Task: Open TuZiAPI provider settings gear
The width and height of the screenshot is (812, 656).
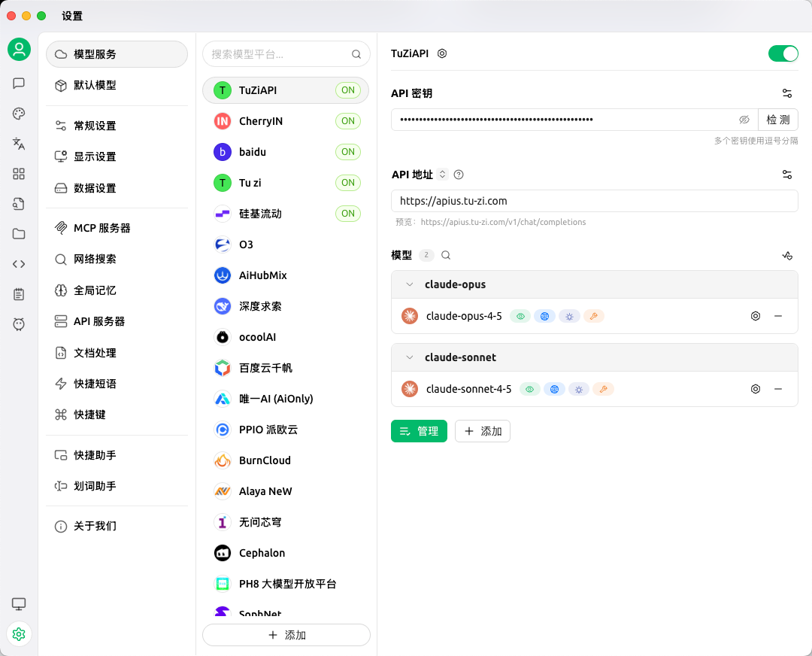Action: click(442, 53)
